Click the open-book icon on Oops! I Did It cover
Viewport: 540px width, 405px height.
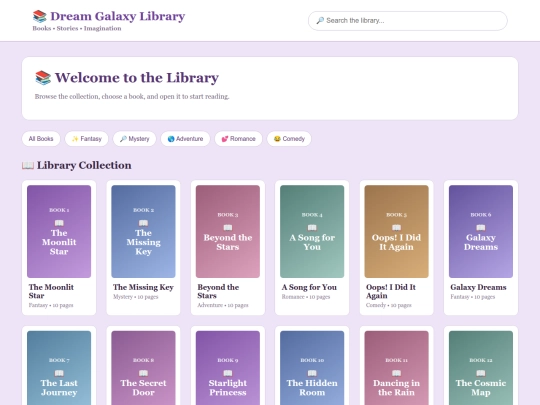tap(396, 227)
